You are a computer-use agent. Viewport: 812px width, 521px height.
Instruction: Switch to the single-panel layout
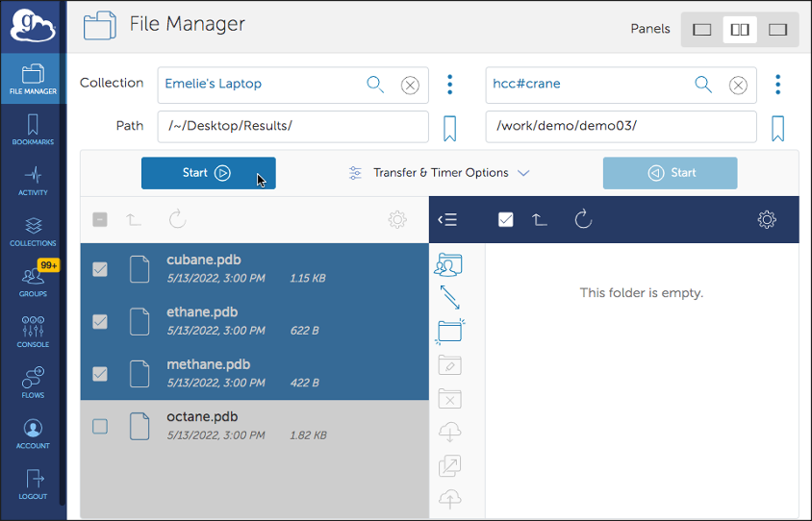click(702, 30)
